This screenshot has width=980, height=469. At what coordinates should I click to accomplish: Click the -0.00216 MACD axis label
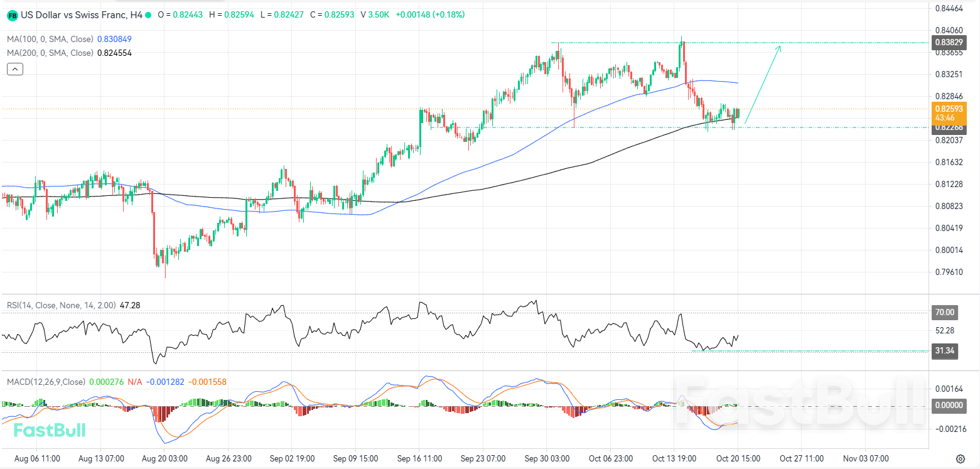pyautogui.click(x=949, y=429)
